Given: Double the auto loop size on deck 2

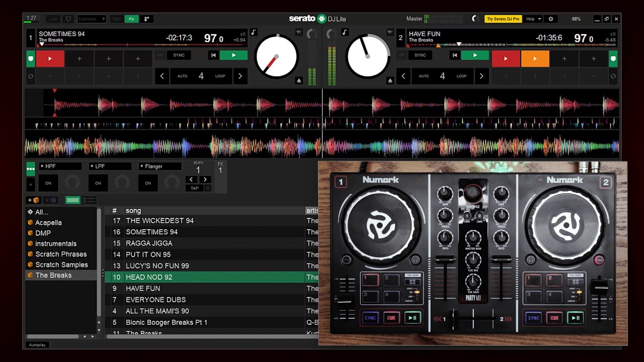Looking at the screenshot, I should click(x=481, y=76).
